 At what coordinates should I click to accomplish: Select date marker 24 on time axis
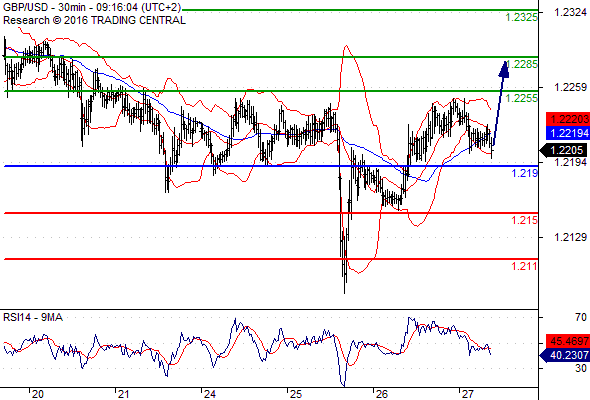click(210, 394)
